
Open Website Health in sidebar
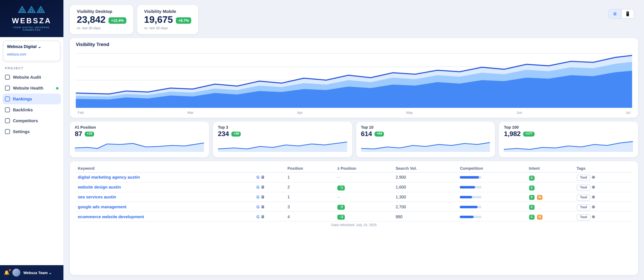[x=32, y=88]
